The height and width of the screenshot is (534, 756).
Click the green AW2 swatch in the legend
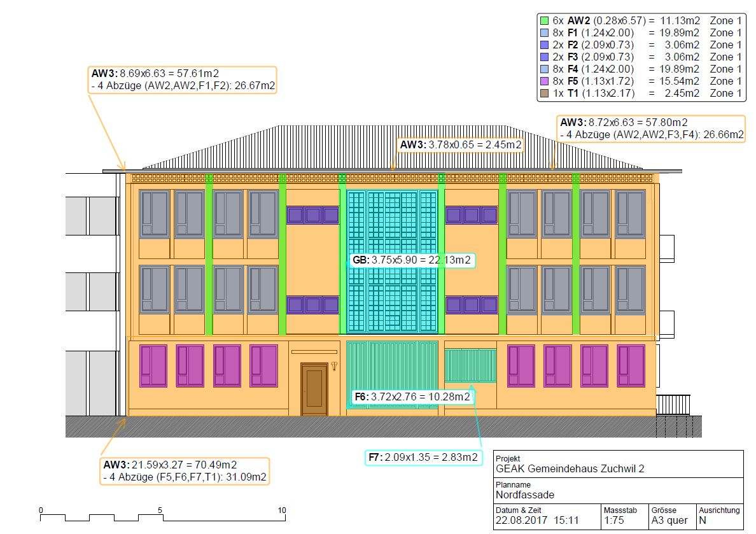[x=543, y=20]
